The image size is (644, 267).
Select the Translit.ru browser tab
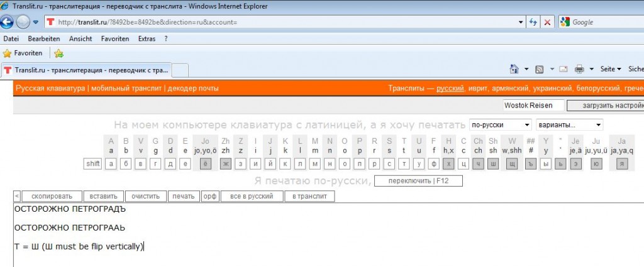85,70
